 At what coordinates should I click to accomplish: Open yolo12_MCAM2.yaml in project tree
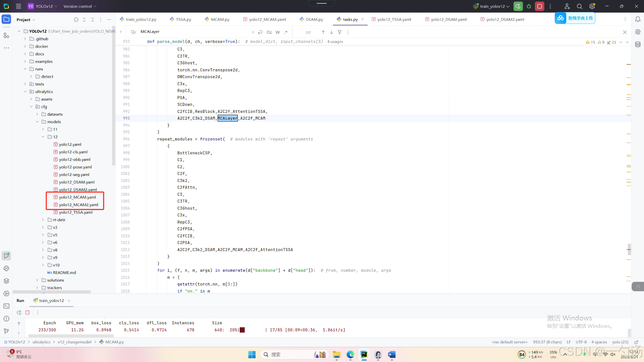[78, 205]
